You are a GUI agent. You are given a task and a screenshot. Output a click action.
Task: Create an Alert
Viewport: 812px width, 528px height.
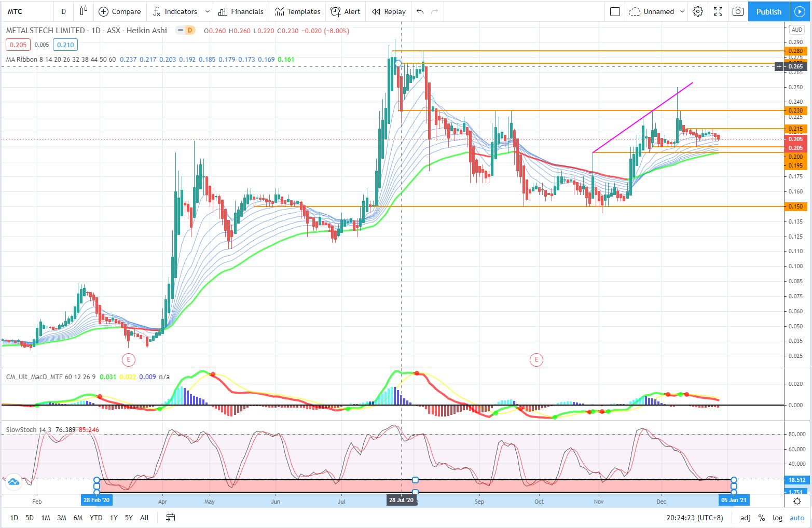click(346, 11)
